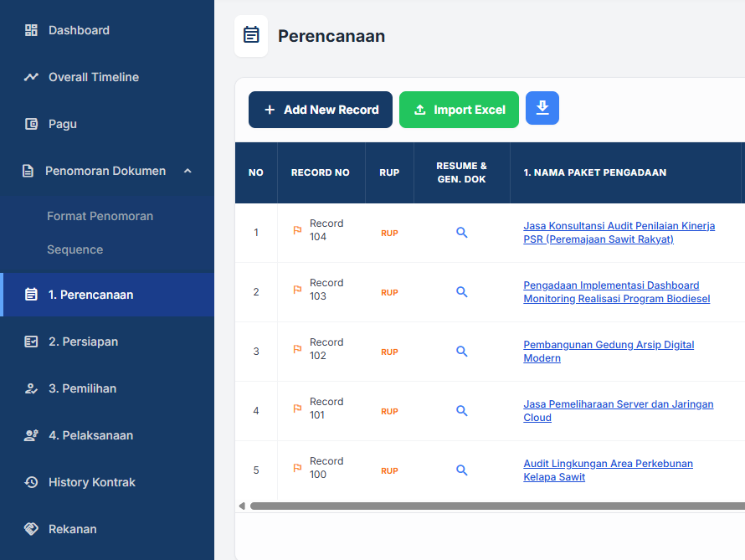Viewport: 745px width, 560px height.
Task: Click the RECORD NO column header
Action: 321,173
